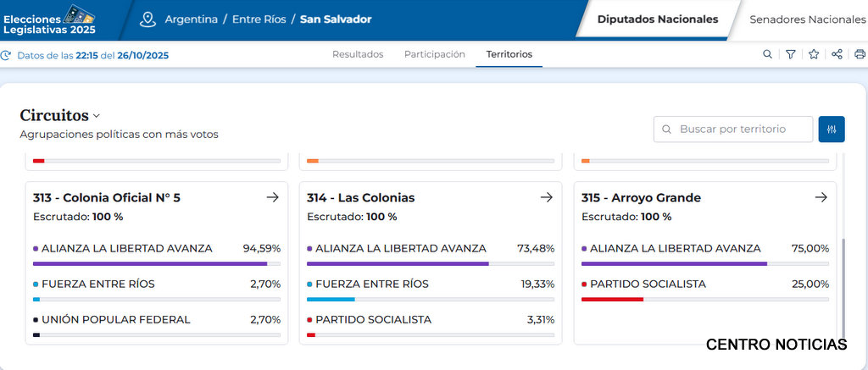Viewport: 868px width, 370px height.
Task: Mark as favorite with star icon
Action: point(814,54)
